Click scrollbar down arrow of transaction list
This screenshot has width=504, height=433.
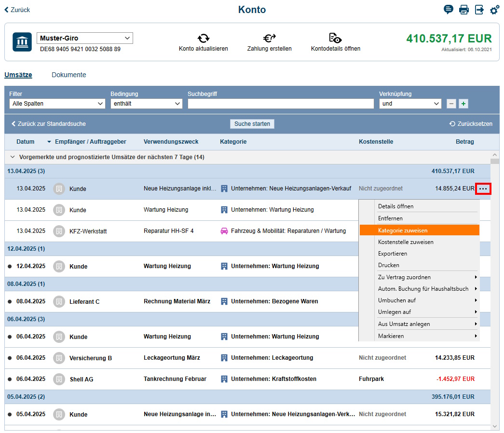(x=495, y=427)
